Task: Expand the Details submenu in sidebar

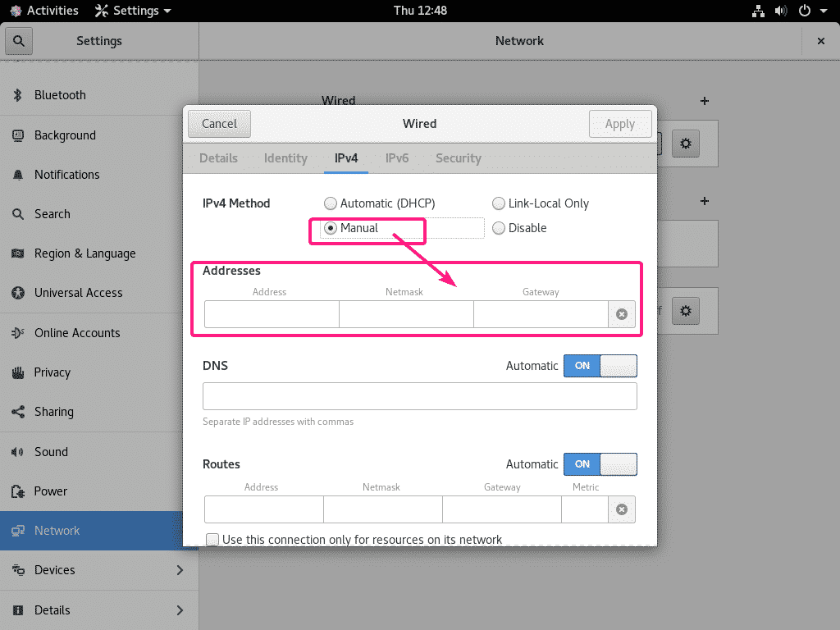Action: [99, 610]
